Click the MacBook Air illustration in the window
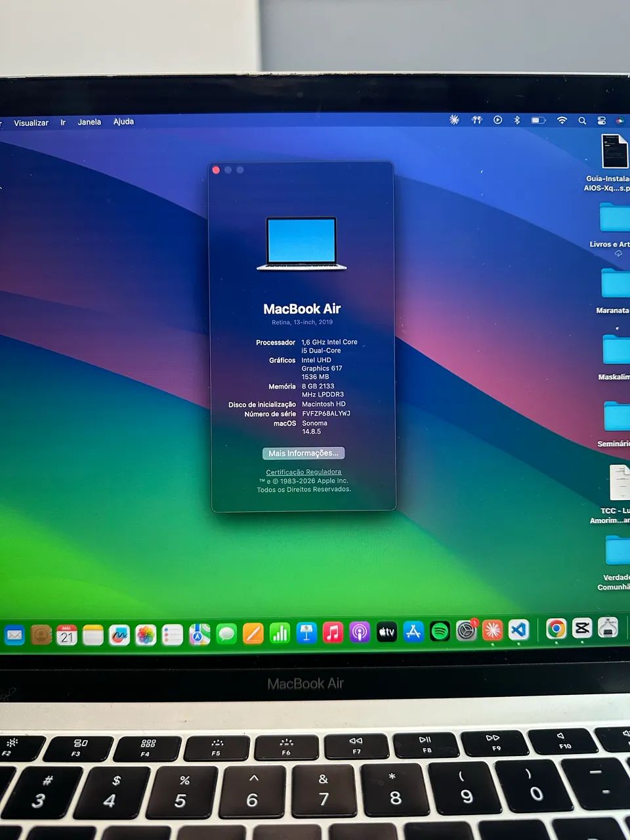This screenshot has height=840, width=630. click(x=301, y=244)
